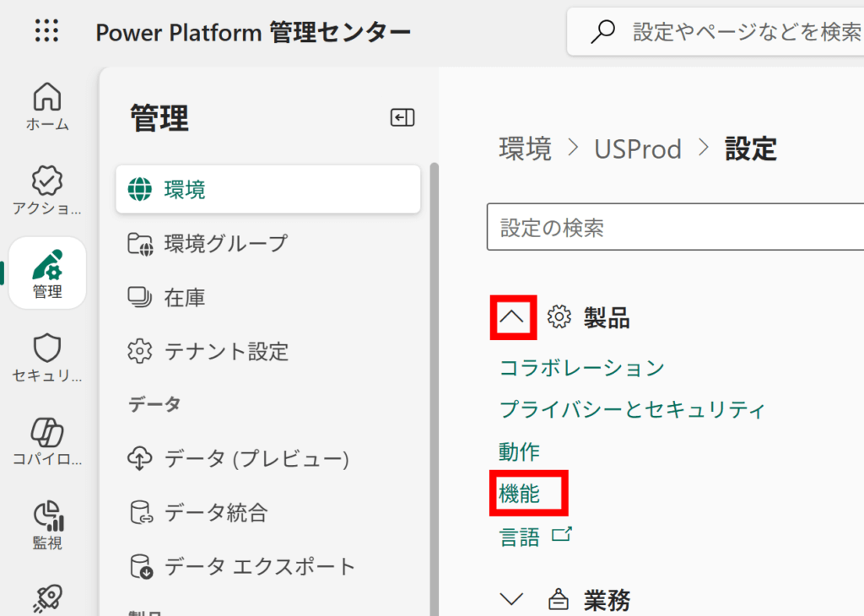The image size is (864, 616).
Task: Open the Monitoring chart icon
Action: pos(47,516)
